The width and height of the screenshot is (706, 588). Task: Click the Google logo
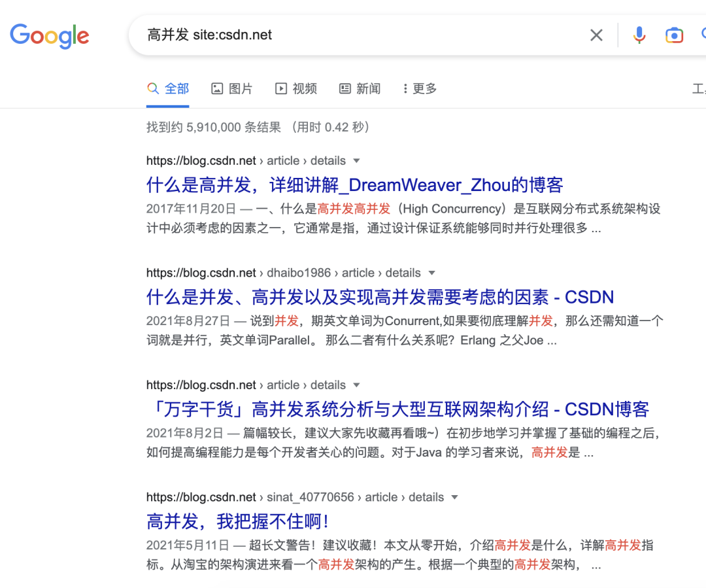[50, 35]
